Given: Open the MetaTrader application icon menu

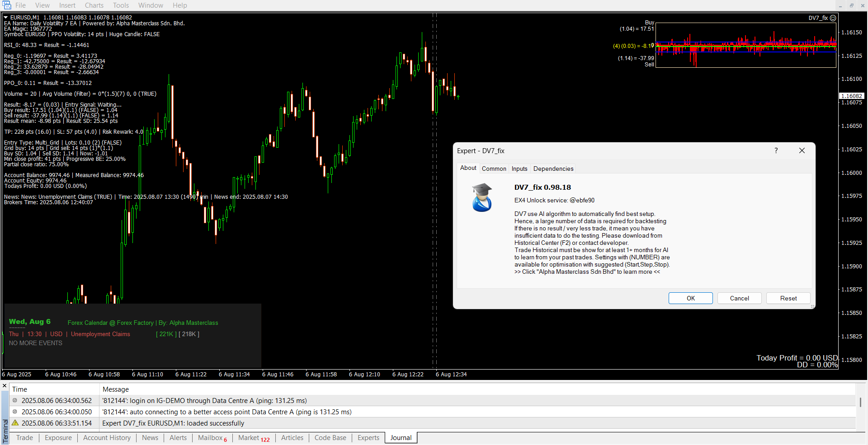Looking at the screenshot, I should [x=6, y=5].
